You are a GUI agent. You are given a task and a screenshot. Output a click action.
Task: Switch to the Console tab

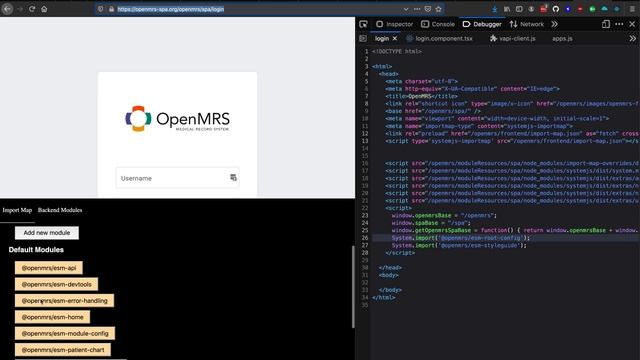pos(438,24)
